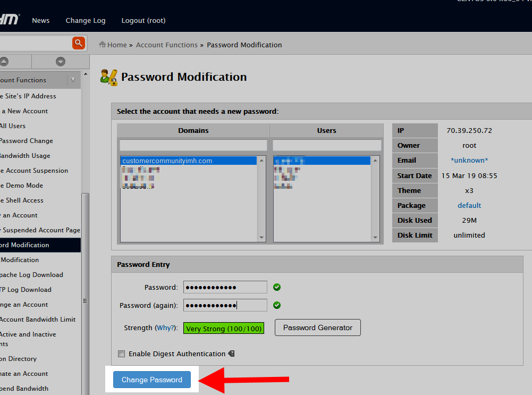Click the Password input field

(x=225, y=287)
